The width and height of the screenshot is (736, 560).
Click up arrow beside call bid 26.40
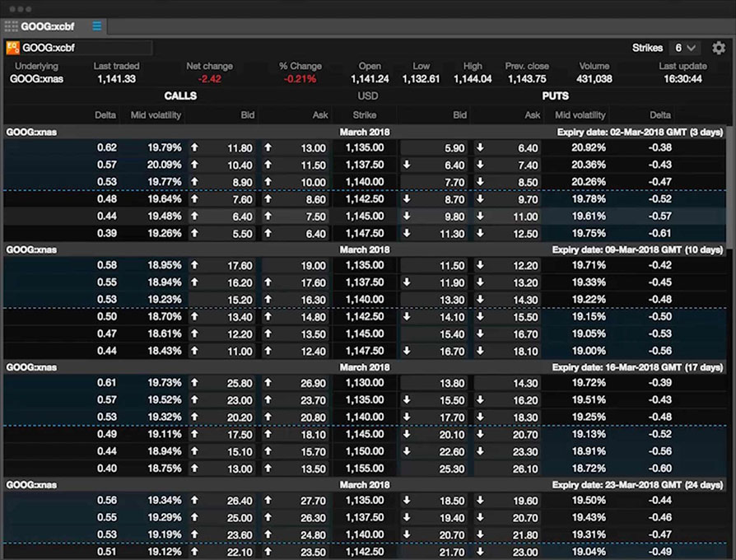195,500
